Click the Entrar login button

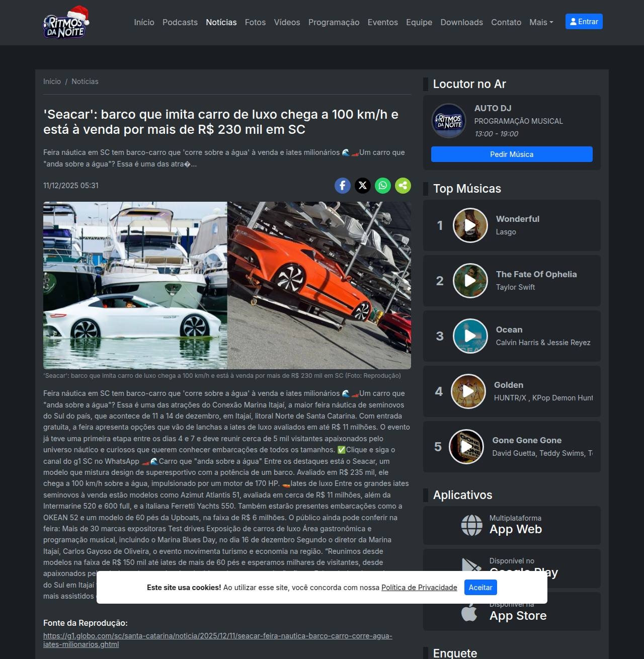click(584, 22)
